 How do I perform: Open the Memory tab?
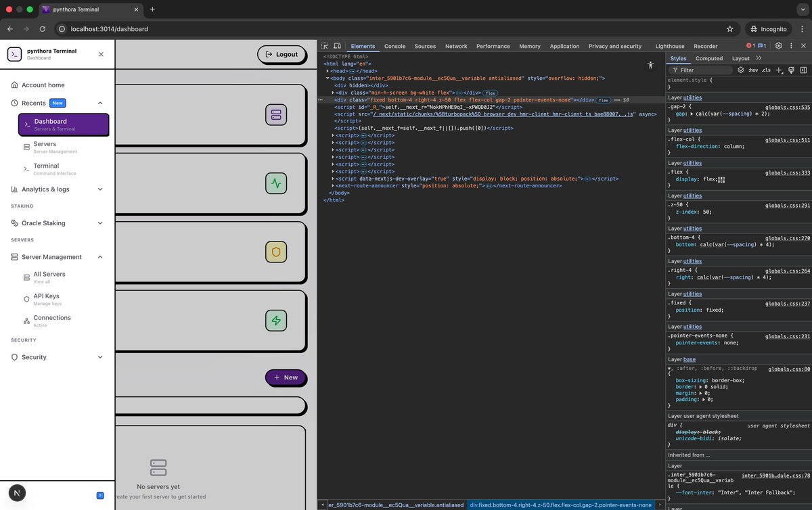coord(530,46)
